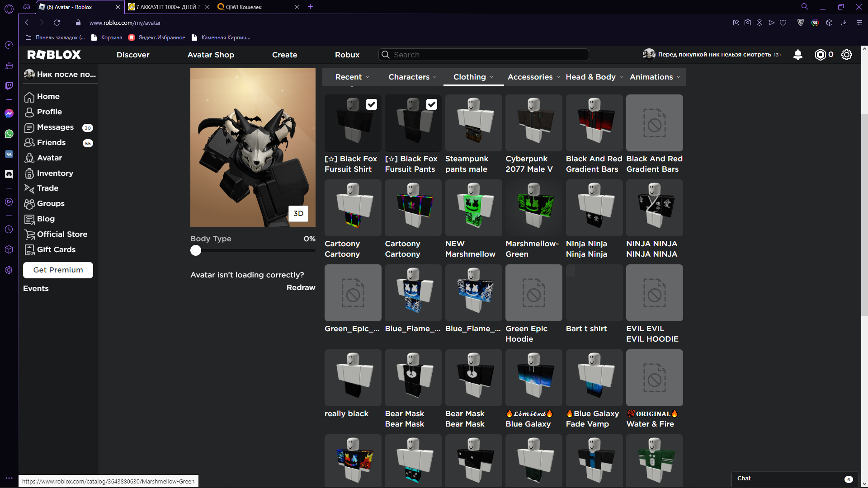This screenshot has height=488, width=868.
Task: Toggle avatar 3D view button
Action: point(298,213)
